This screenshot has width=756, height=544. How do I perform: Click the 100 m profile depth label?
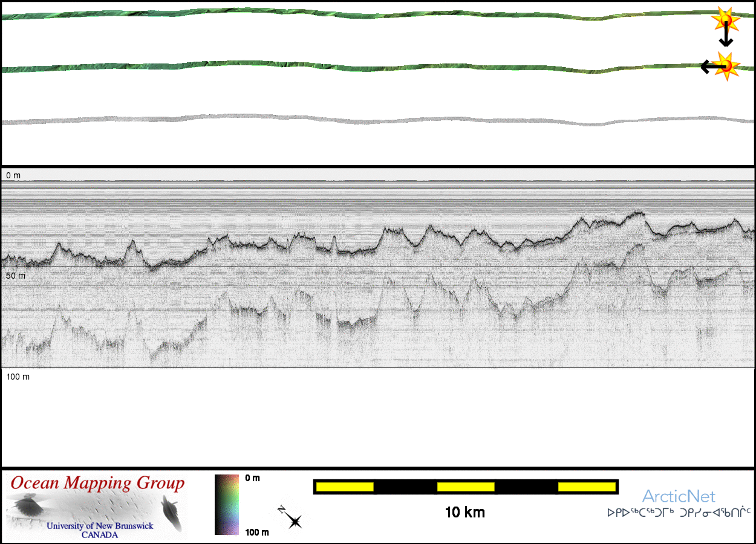point(18,377)
